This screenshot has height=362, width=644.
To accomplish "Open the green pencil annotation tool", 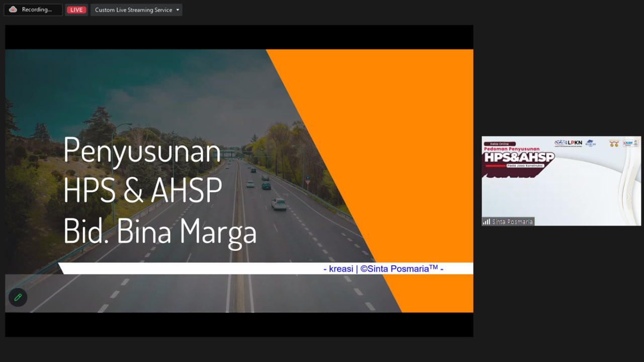I will (x=18, y=297).
